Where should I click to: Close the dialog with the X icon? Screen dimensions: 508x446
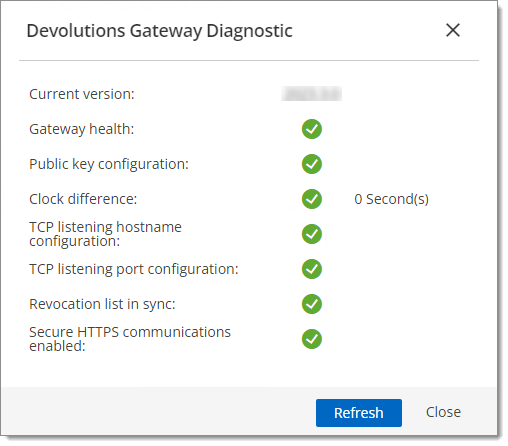pos(453,30)
